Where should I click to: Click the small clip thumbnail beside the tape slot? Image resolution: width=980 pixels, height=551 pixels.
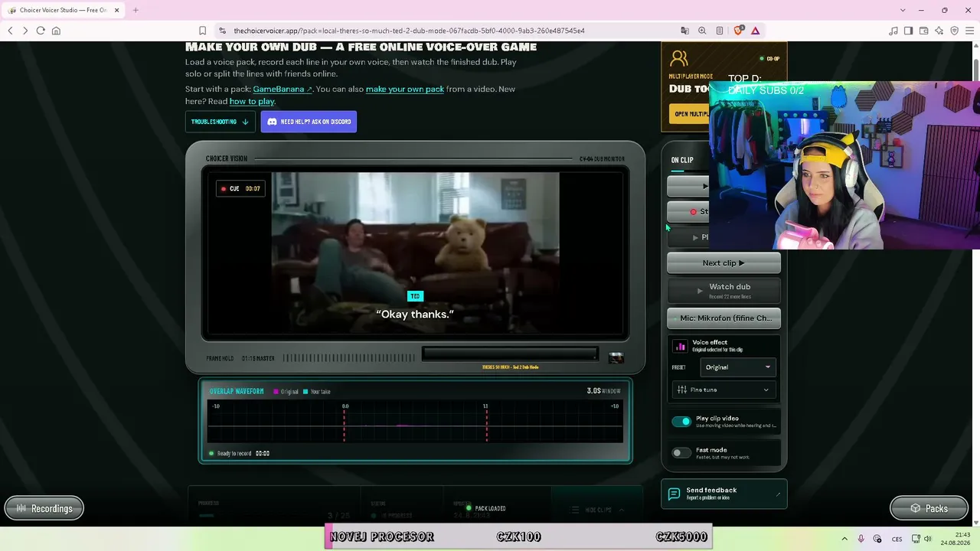[x=616, y=357]
